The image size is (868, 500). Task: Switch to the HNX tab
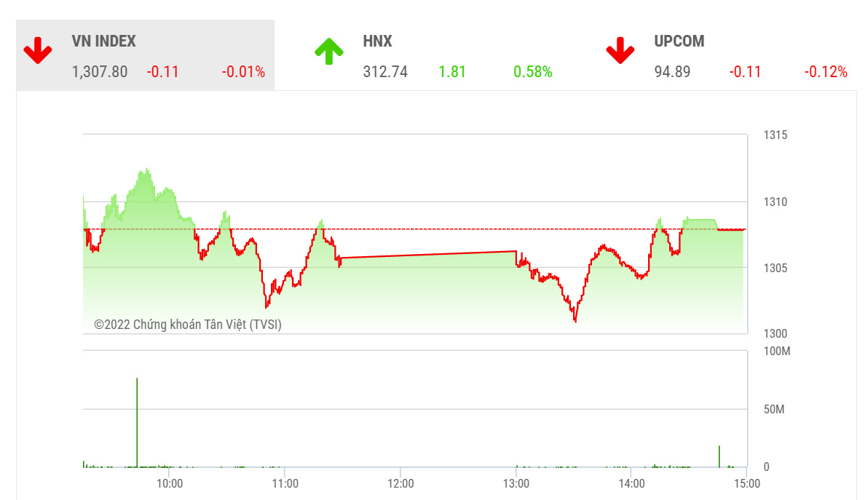coord(436,55)
